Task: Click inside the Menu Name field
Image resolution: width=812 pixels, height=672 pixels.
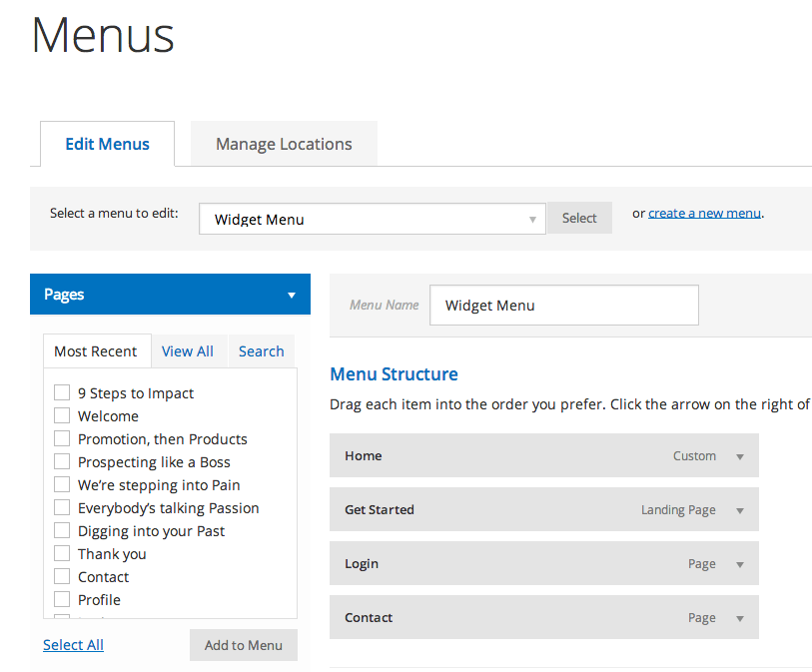Action: pos(562,305)
